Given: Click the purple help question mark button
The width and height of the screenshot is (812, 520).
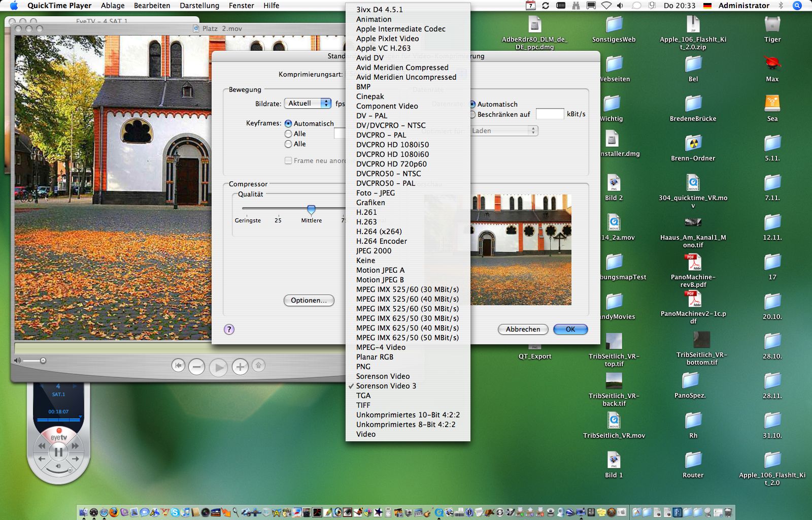Looking at the screenshot, I should pos(229,329).
